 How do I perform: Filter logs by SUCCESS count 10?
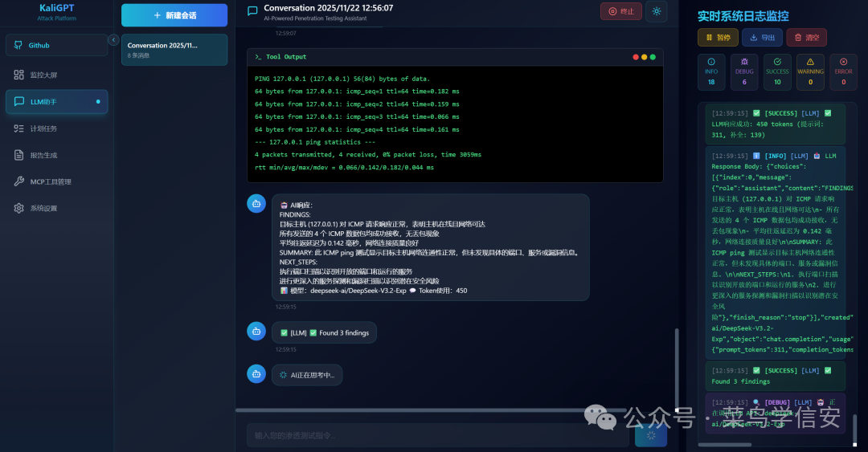(777, 72)
